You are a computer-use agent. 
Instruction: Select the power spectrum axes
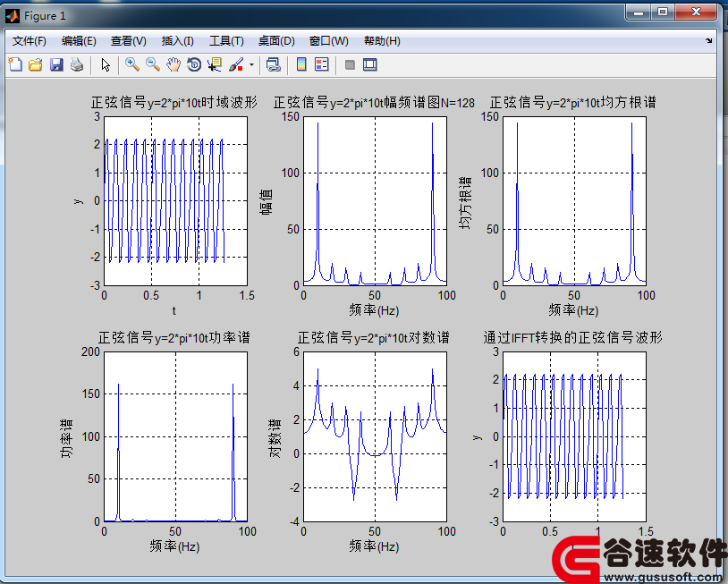(175, 436)
